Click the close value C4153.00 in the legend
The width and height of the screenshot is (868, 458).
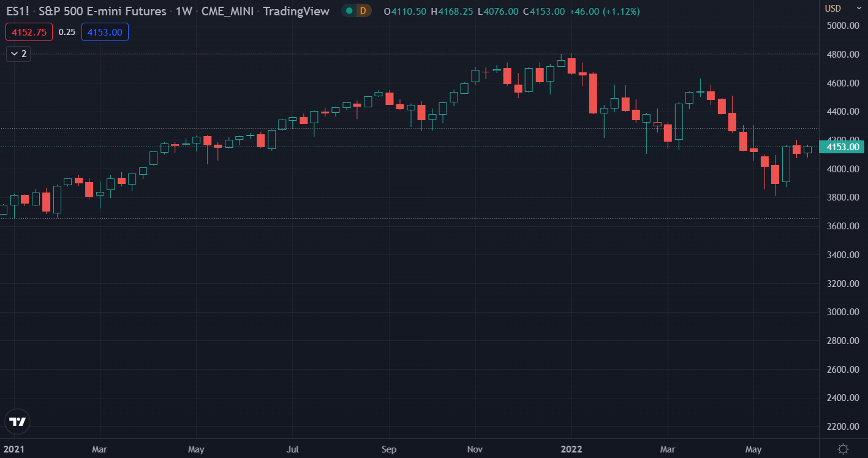(543, 11)
